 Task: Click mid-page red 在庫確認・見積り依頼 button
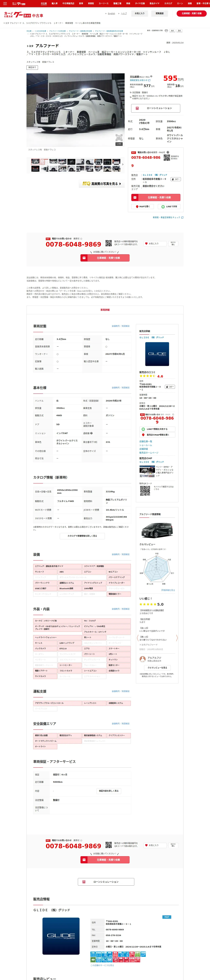105,258
